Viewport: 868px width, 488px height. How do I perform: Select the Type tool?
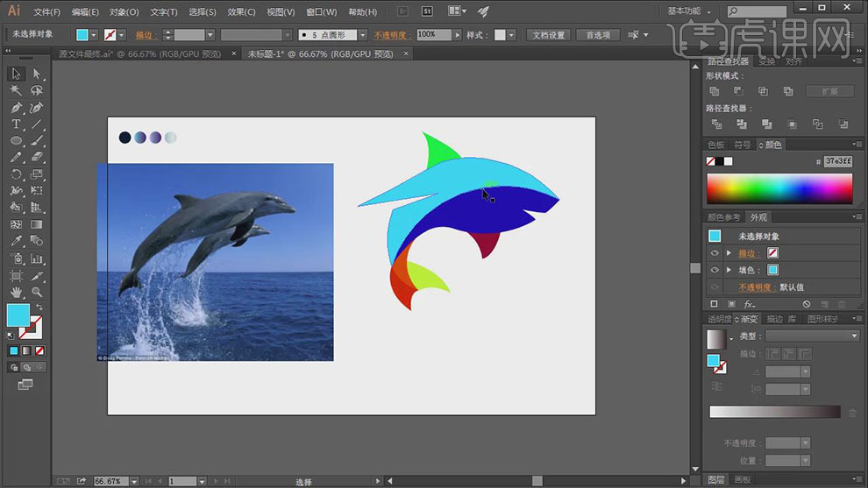[x=16, y=124]
